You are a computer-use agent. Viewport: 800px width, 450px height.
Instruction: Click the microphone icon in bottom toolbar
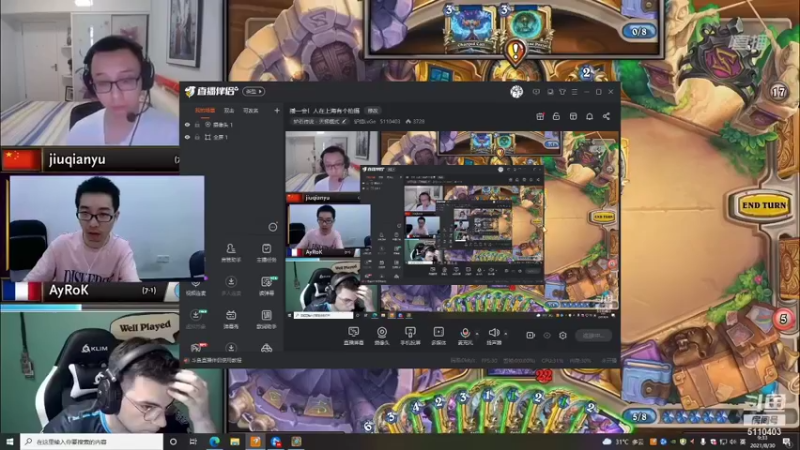[x=465, y=335]
